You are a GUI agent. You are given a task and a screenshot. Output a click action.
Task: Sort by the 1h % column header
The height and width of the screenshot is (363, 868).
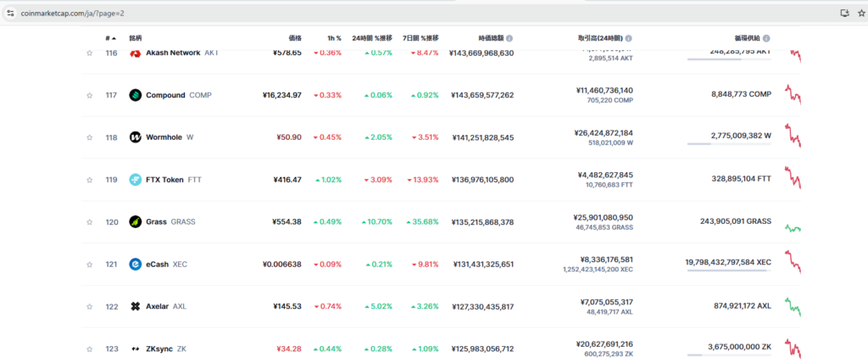(334, 38)
